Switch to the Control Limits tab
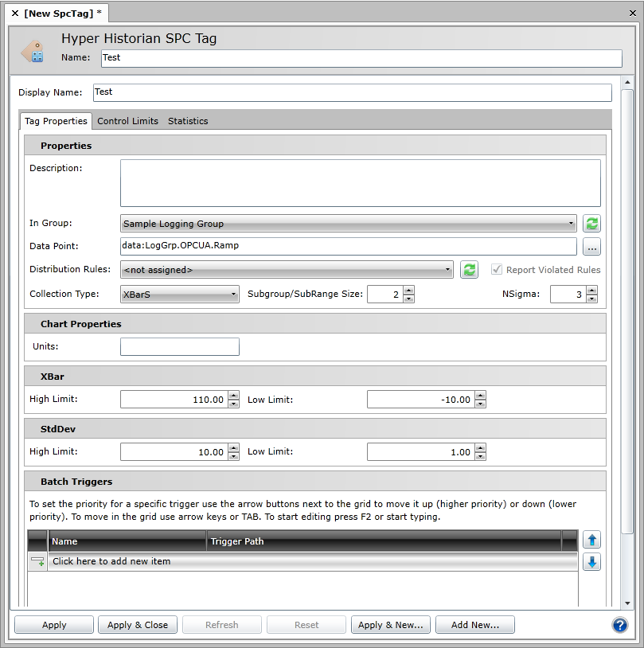 pyautogui.click(x=127, y=121)
